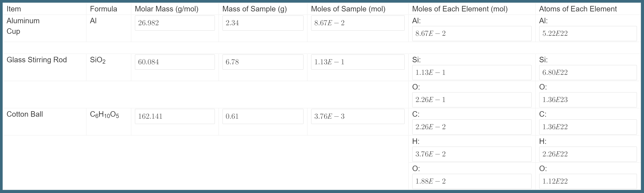This screenshot has height=193, width=644.
Task: Click the Si atoms field showing 6.80E22
Action: coord(588,73)
